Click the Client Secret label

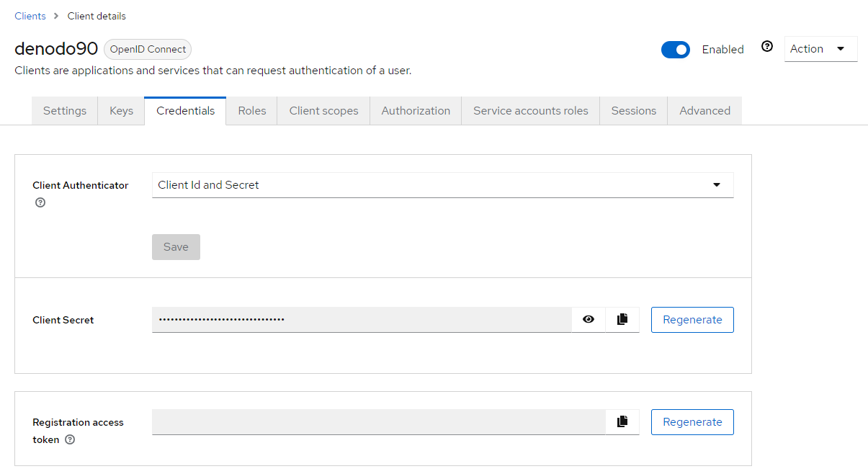point(63,320)
